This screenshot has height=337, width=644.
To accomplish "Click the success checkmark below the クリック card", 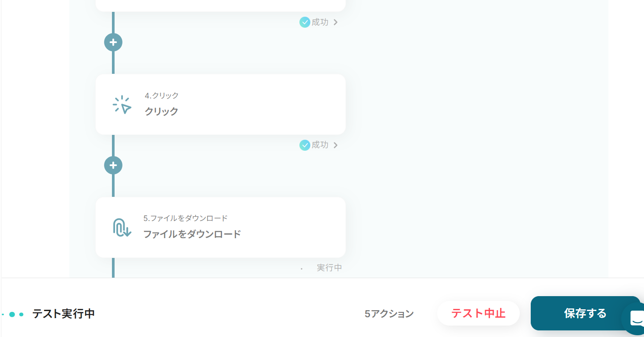I will (x=305, y=145).
